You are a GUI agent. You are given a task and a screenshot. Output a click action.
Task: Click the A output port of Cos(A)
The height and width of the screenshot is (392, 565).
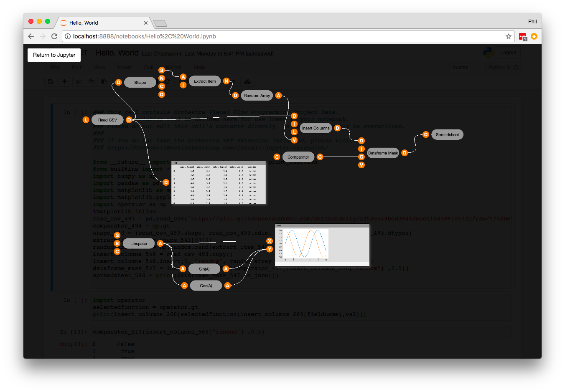tap(228, 286)
